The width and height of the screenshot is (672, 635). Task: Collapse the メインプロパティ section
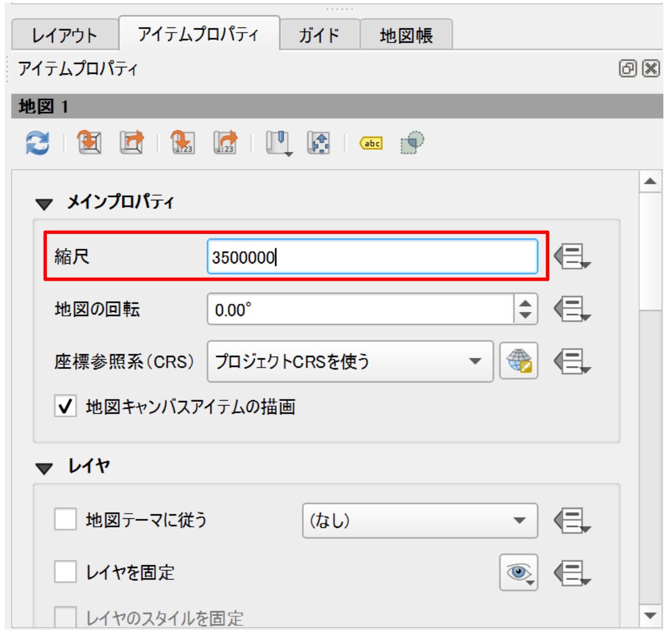[x=44, y=204]
